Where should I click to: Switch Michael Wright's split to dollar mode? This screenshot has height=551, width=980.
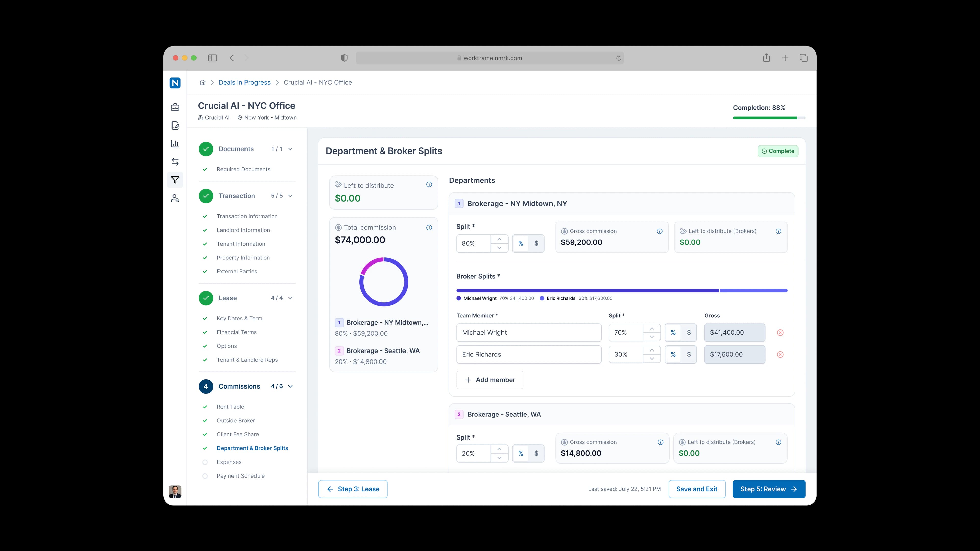click(x=689, y=333)
